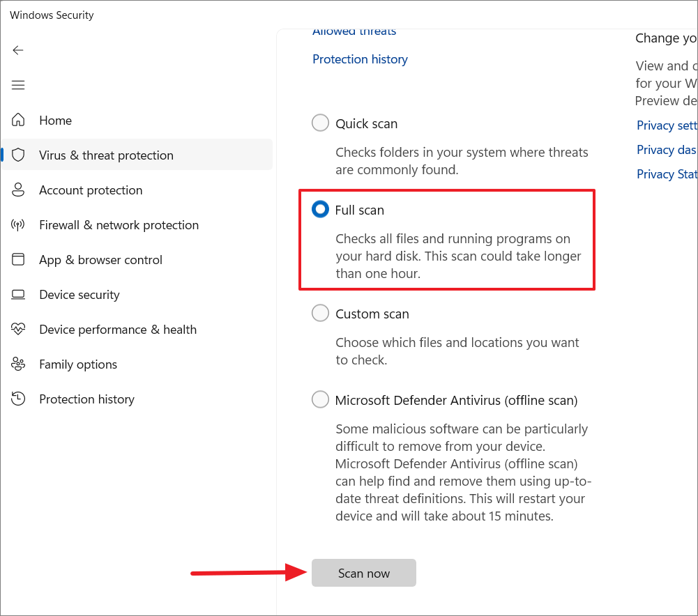Screen dimensions: 698x616
Task: Go back using the back arrow
Action: (17, 50)
